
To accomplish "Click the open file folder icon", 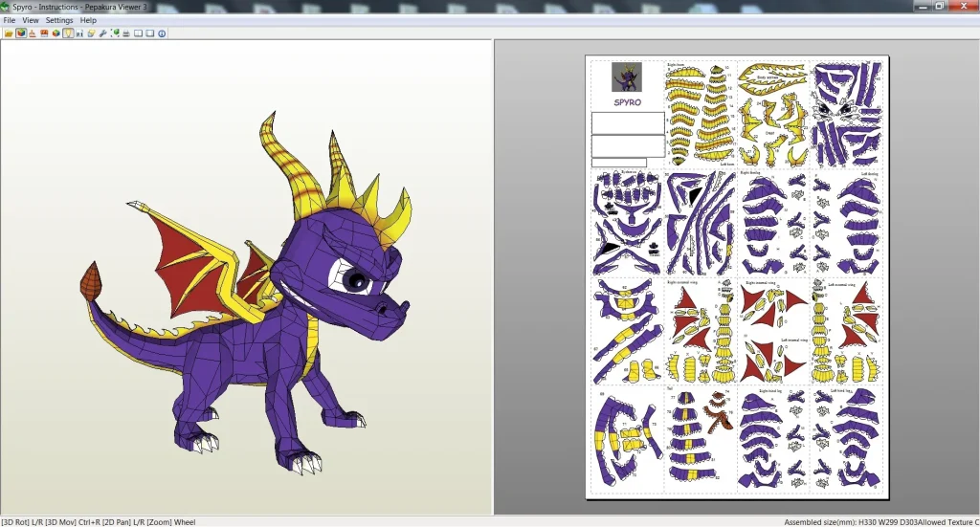I will coord(9,33).
